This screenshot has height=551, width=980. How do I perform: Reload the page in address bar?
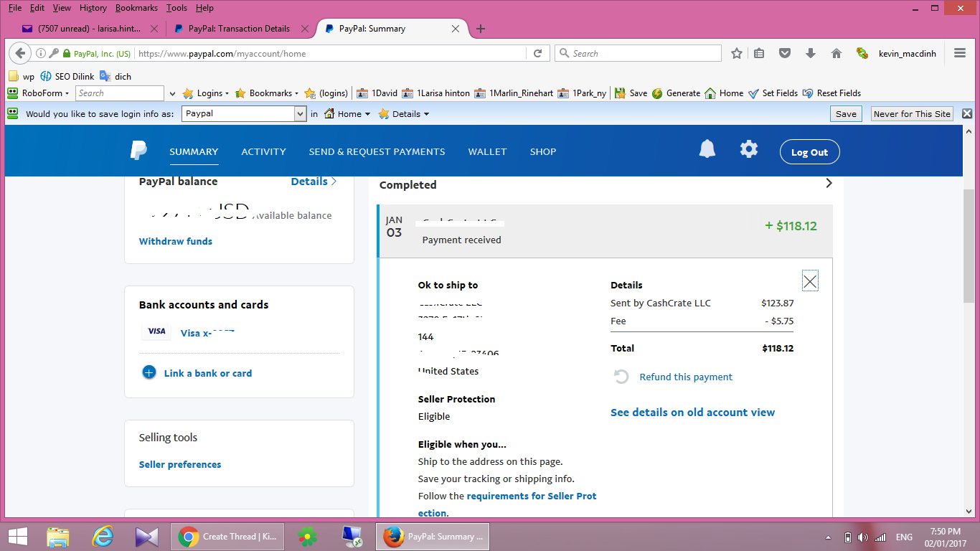pos(537,53)
